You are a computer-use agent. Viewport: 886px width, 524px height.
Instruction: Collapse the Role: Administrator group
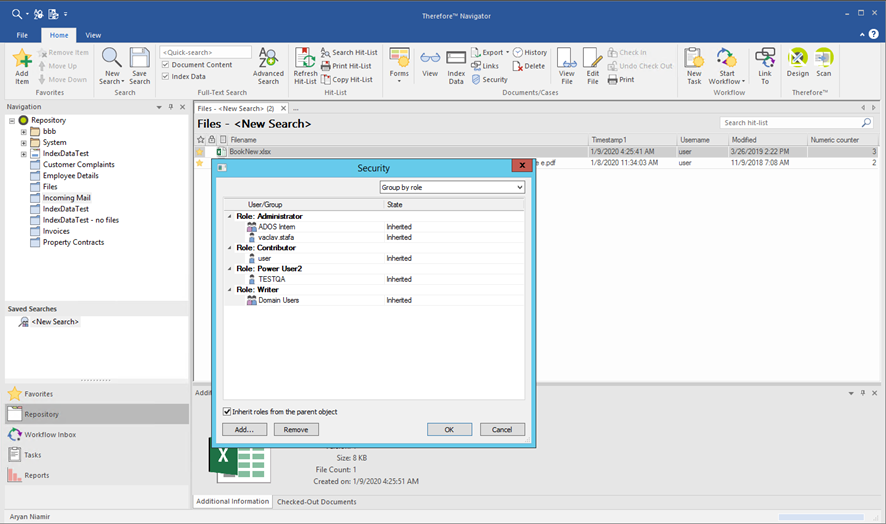click(229, 216)
